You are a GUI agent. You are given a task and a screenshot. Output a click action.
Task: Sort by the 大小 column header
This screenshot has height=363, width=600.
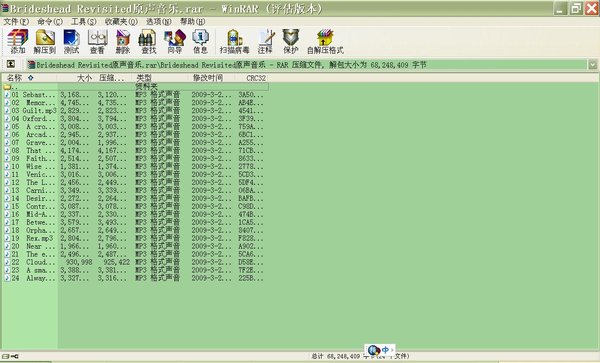pyautogui.click(x=76, y=78)
